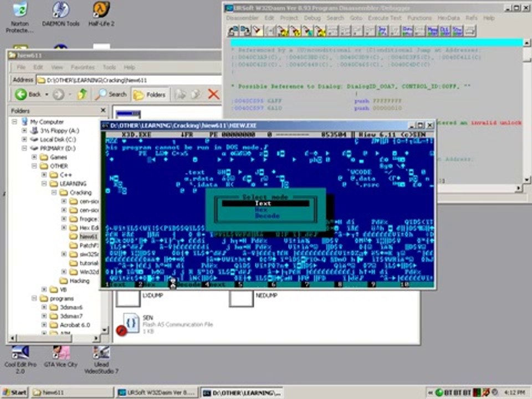This screenshot has height=399, width=532.
Task: Click Folders pane scroll down arrow
Action: coord(105,329)
